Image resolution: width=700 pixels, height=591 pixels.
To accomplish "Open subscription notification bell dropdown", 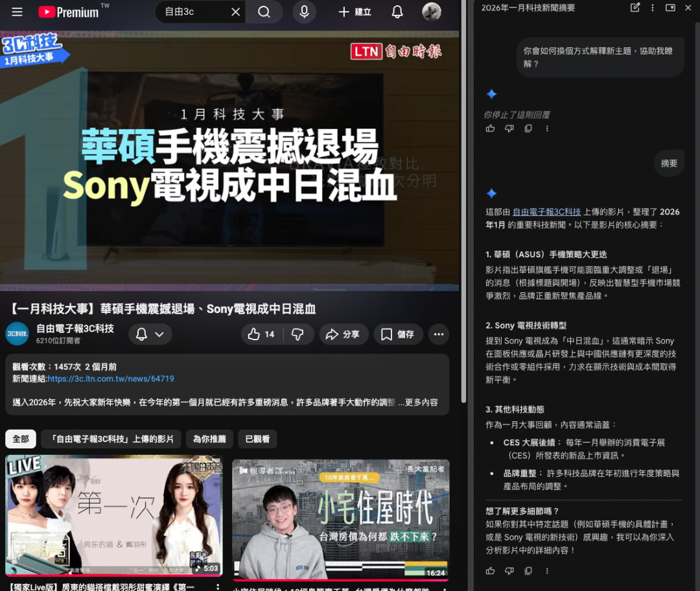I will pyautogui.click(x=150, y=334).
